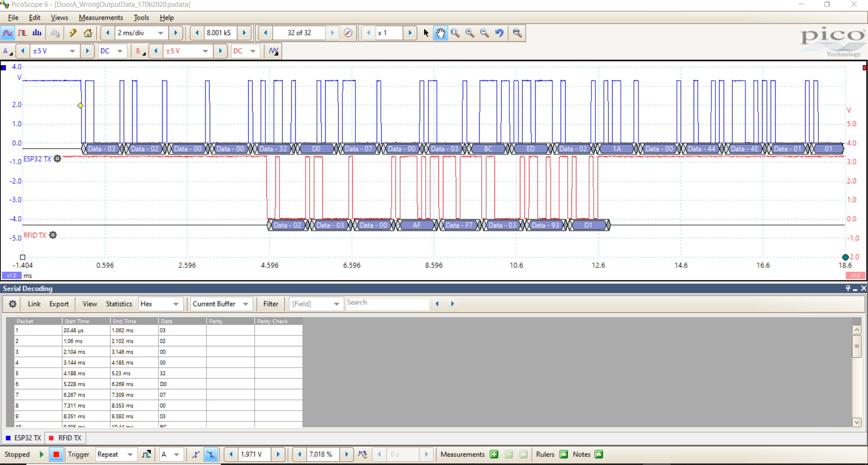868x465 pixels.
Task: Open Auto Setup lightning icon
Action: 73,33
